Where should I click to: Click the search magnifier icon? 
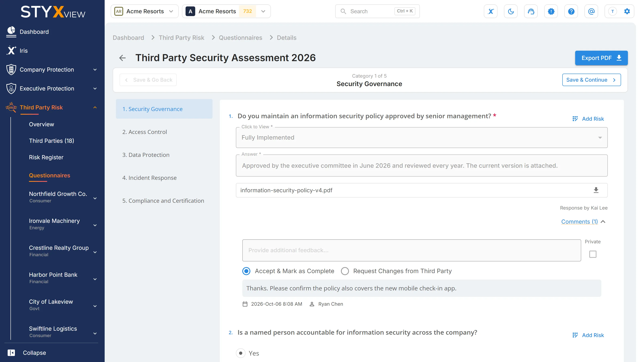pyautogui.click(x=343, y=11)
